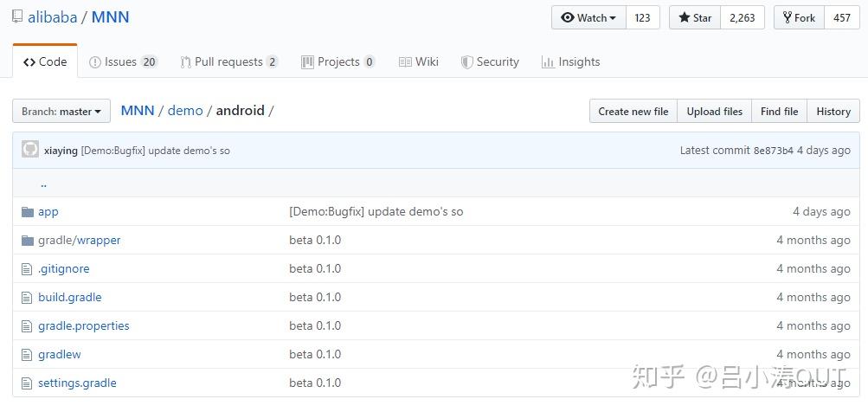Open the commit History button
Image resolution: width=868 pixels, height=412 pixels.
pos(833,112)
